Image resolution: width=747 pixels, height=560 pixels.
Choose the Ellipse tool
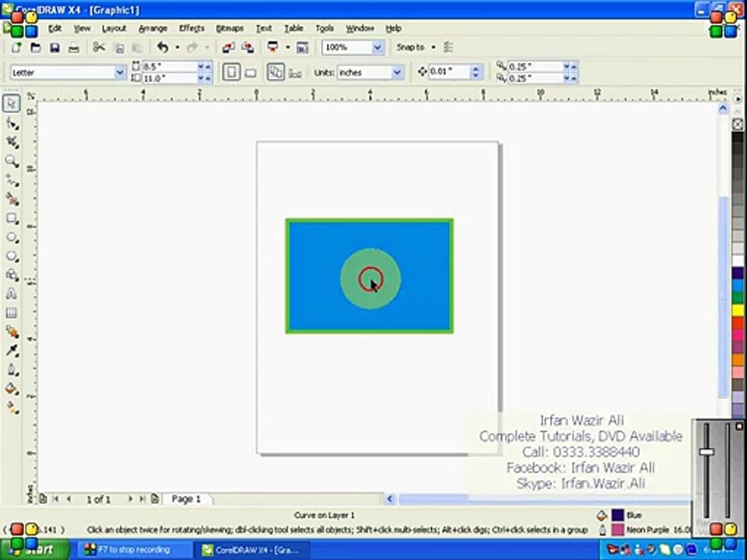click(12, 237)
